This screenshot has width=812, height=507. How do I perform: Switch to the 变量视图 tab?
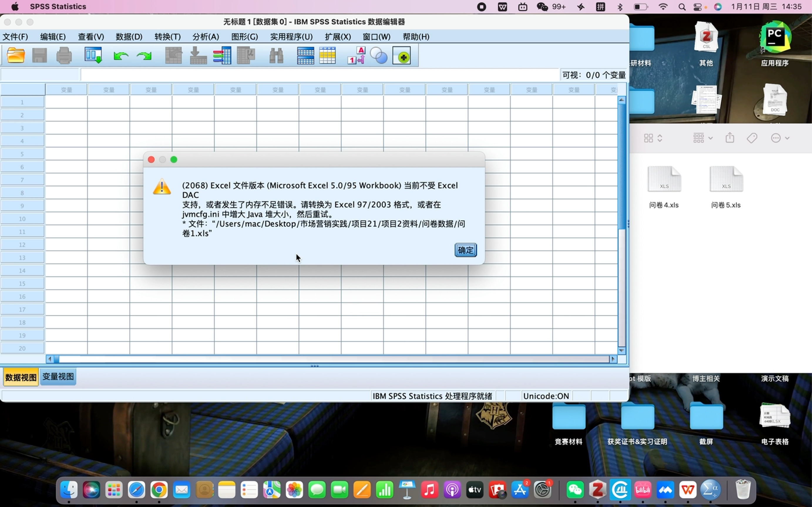[x=58, y=376]
